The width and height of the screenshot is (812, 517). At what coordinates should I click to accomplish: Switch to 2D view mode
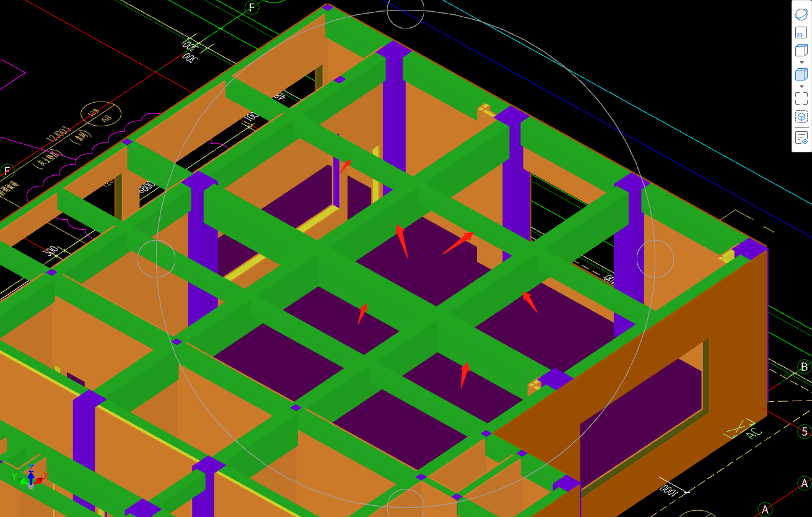pyautogui.click(x=801, y=33)
